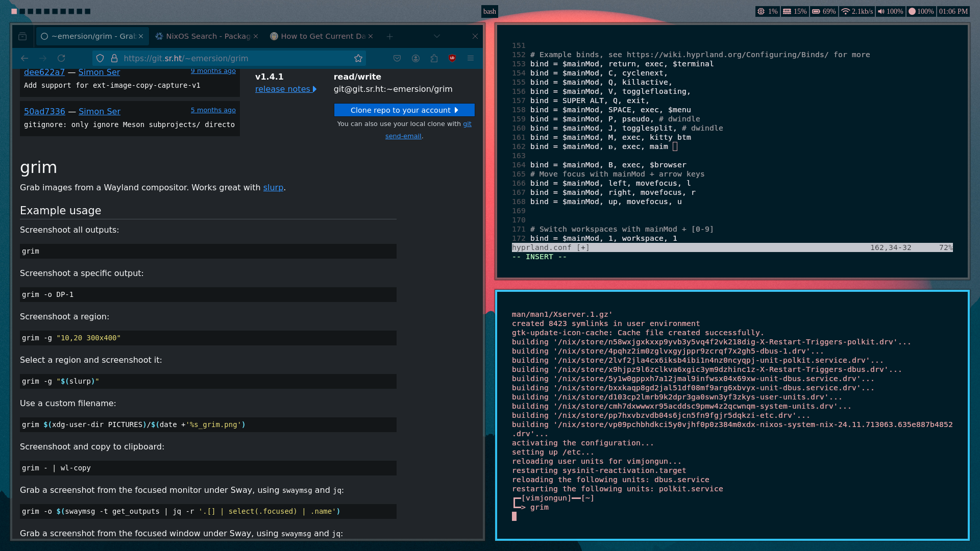The height and width of the screenshot is (551, 980).
Task: Click Clone repo to your account button
Action: (404, 110)
